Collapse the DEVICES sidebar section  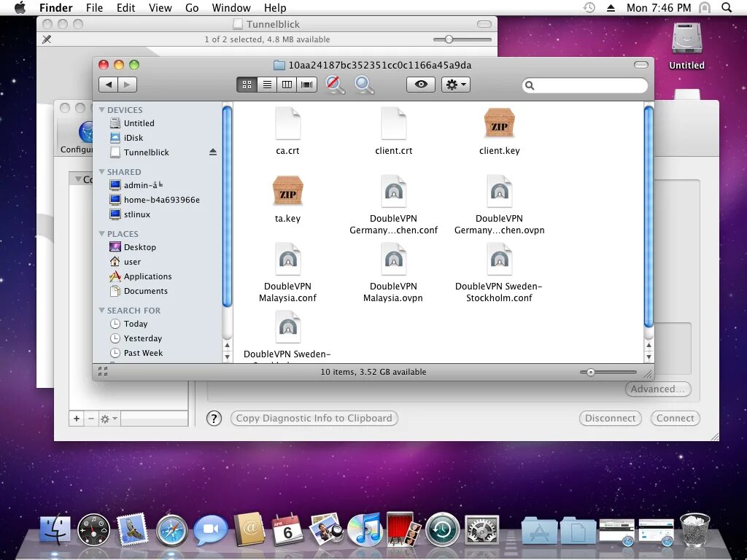101,109
